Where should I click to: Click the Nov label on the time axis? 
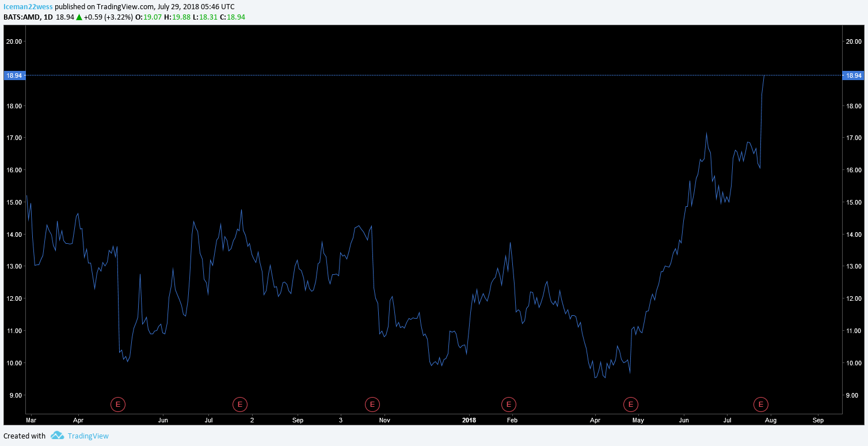tap(384, 420)
